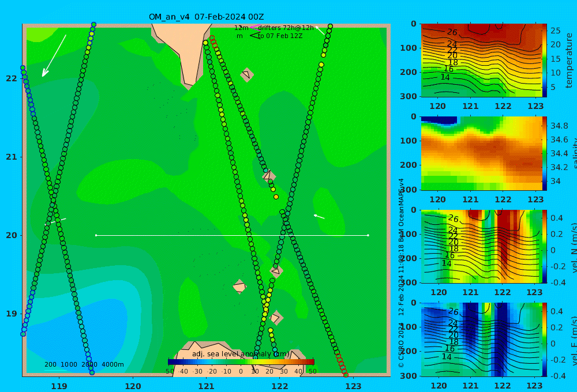Click the 0.4 tick on vel. N colorbar
The image size is (577, 392).
click(557, 218)
